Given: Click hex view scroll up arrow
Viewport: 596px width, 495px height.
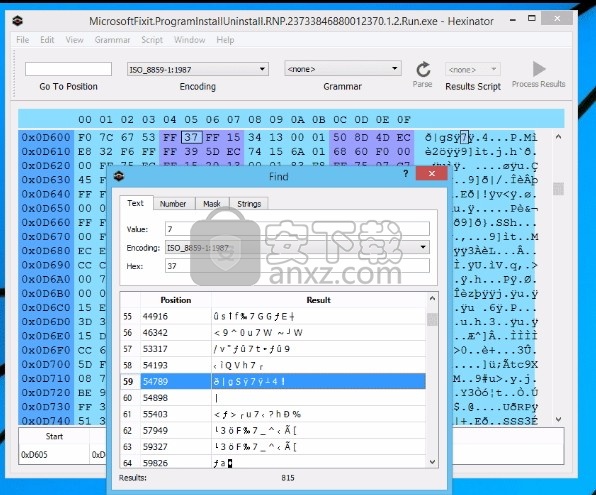Looking at the screenshot, I should [558, 136].
